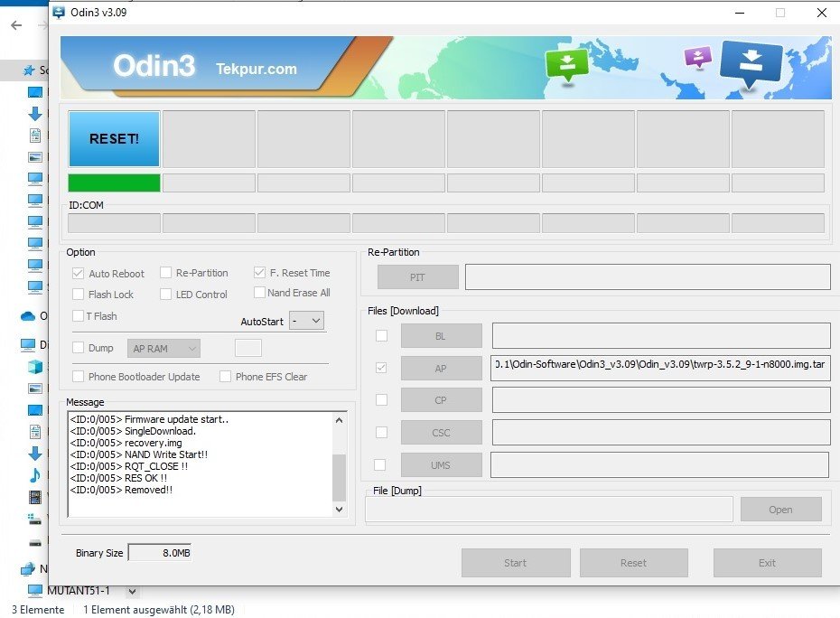Enable Phone EFS Clear checkbox

225,377
